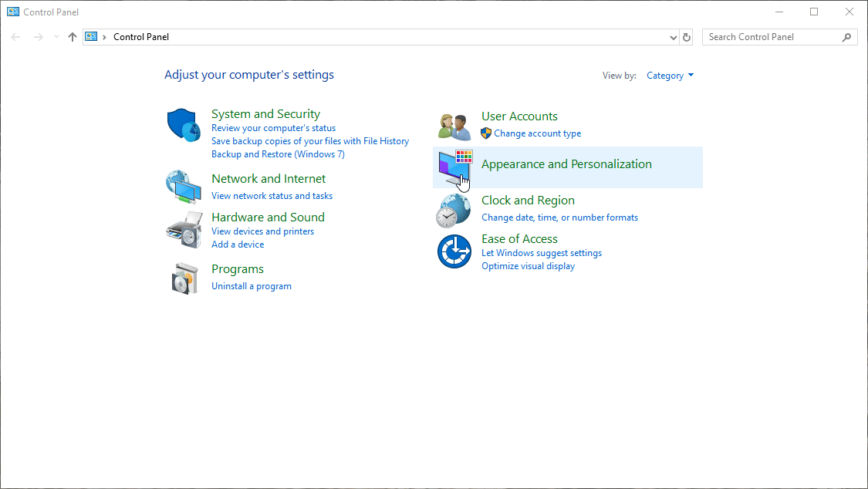This screenshot has height=489, width=868.
Task: Open the System and Security heading
Action: tap(265, 114)
